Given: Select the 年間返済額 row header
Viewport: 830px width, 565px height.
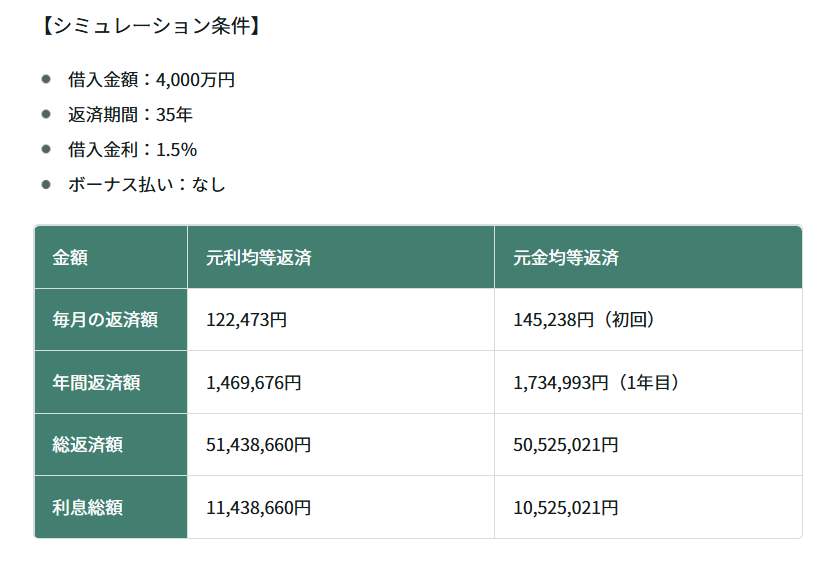Looking at the screenshot, I should pos(96,383).
